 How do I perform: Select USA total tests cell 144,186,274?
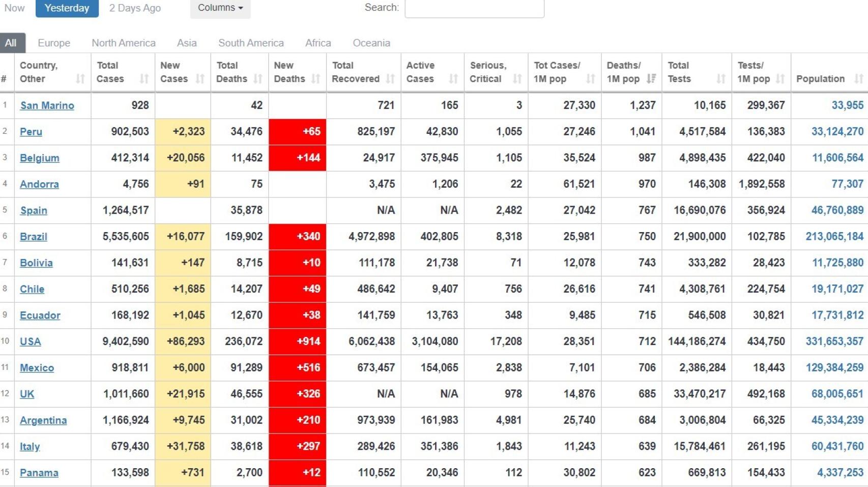click(697, 341)
